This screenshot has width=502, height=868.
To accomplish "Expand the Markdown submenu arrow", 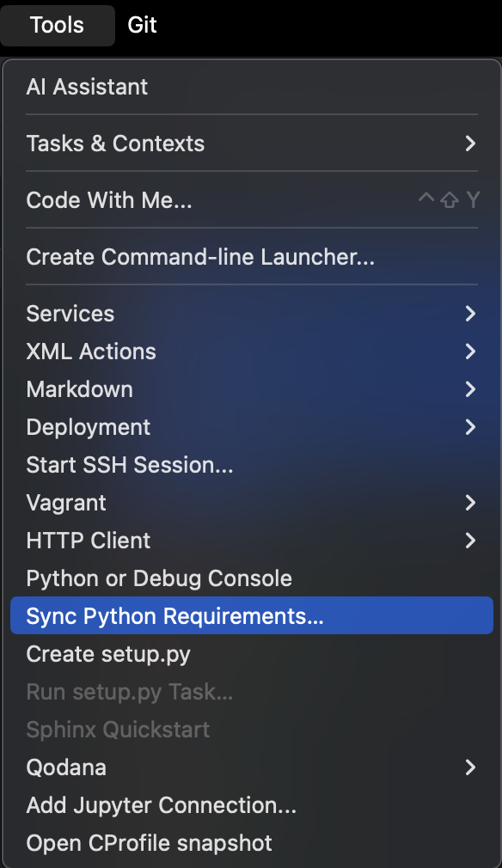I will click(x=470, y=389).
